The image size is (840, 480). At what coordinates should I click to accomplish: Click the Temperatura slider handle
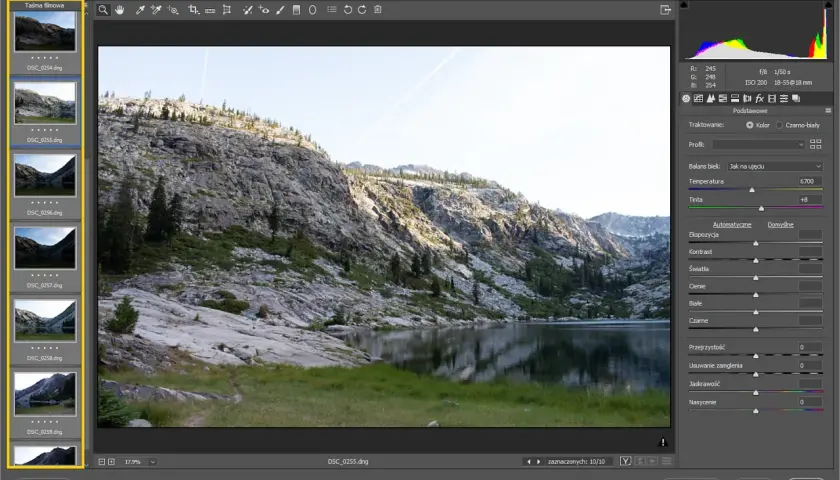click(x=752, y=190)
